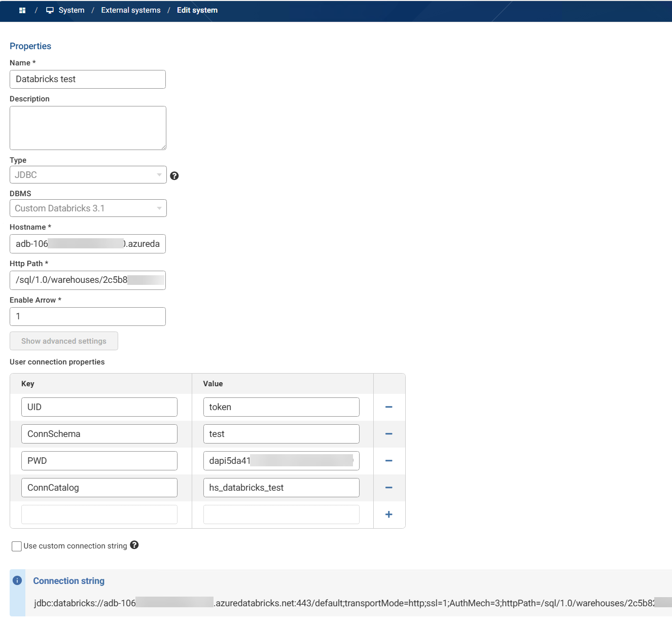This screenshot has width=672, height=625.
Task: Edit the test value field
Action: (281, 434)
